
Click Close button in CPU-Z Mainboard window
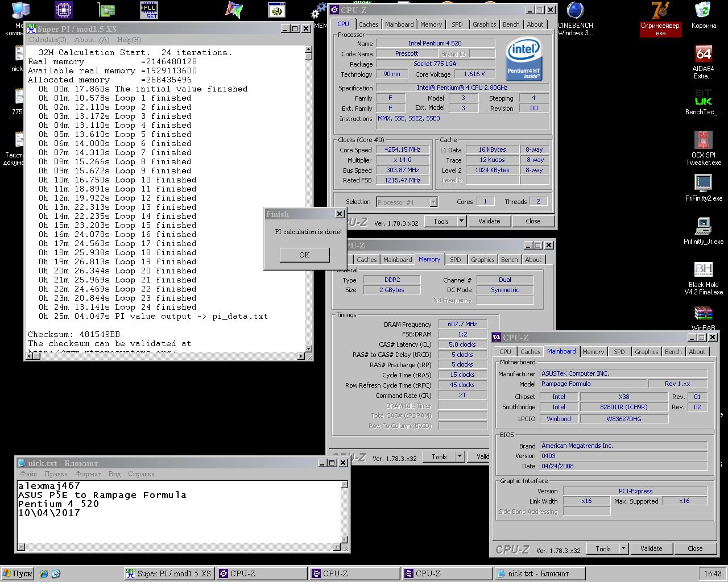[695, 548]
